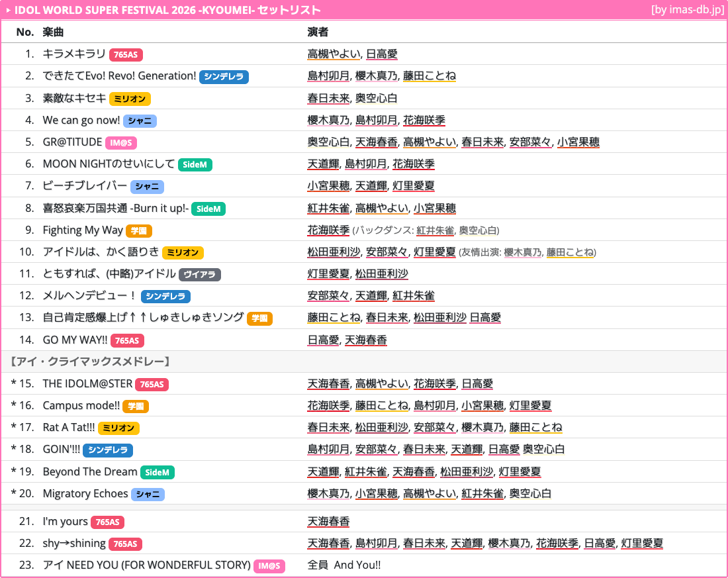Image resolution: width=728 pixels, height=578 pixels.
Task: Select the 【アイ・クライマックスメドレー】 section heading
Action: [x=91, y=361]
